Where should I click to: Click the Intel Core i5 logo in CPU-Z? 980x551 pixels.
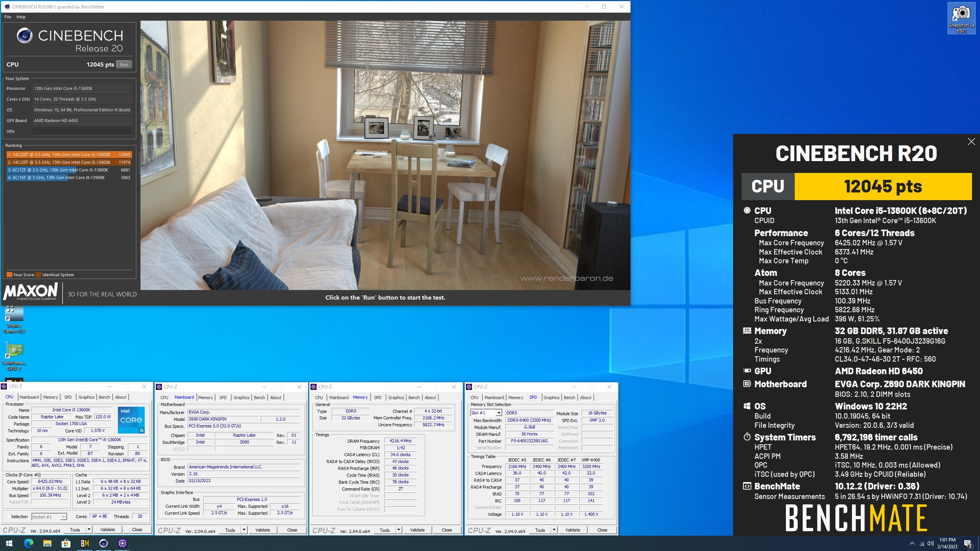[x=131, y=420]
